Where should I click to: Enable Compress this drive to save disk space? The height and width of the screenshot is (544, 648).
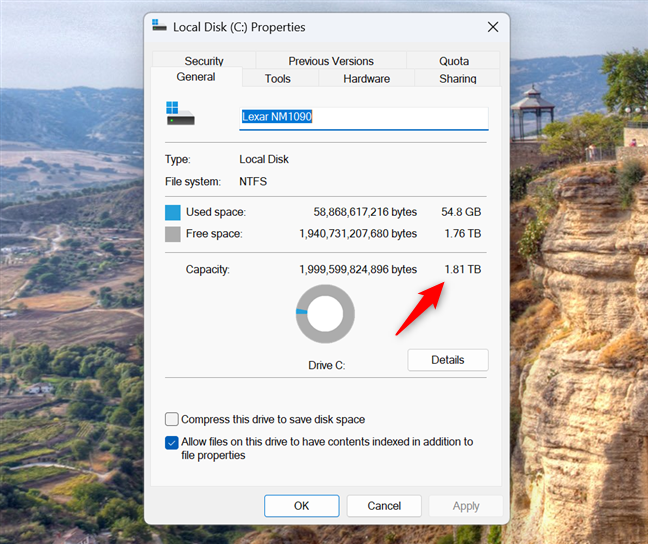(x=172, y=420)
